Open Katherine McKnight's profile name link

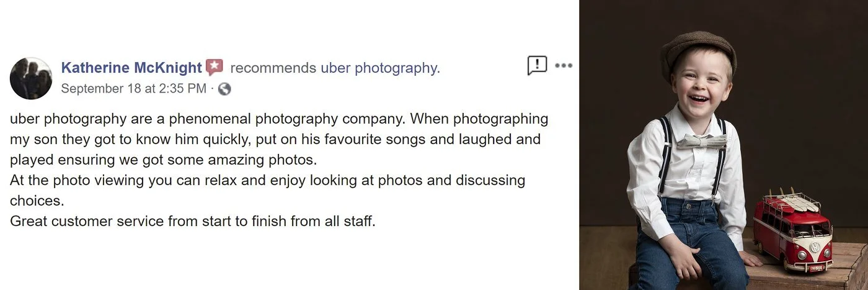tap(131, 68)
